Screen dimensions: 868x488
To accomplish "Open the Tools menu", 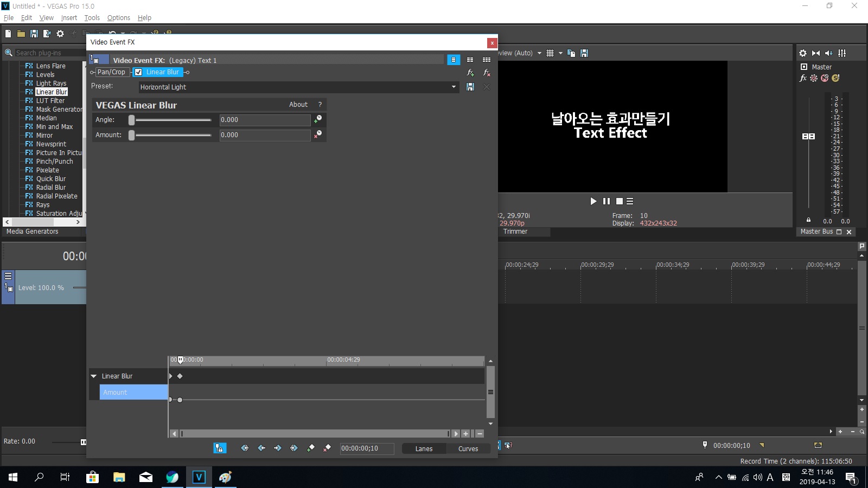I will click(x=92, y=17).
